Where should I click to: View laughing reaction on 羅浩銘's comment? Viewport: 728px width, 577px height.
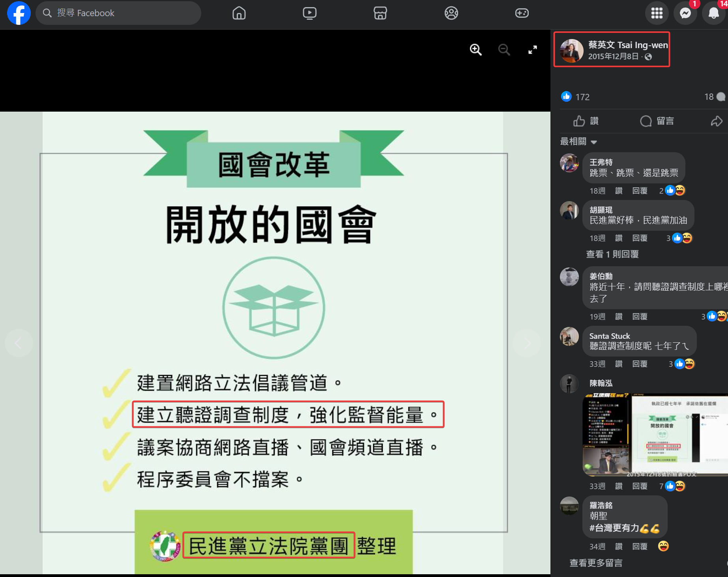point(663,546)
